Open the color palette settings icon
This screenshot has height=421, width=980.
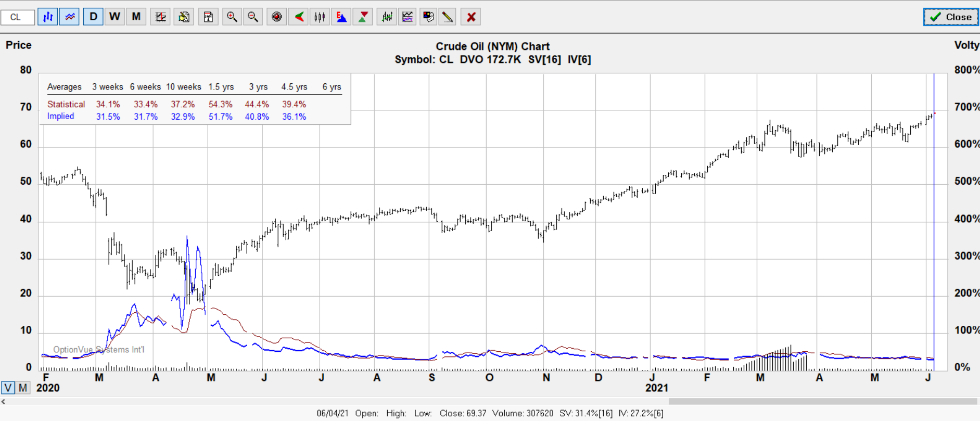click(x=428, y=17)
